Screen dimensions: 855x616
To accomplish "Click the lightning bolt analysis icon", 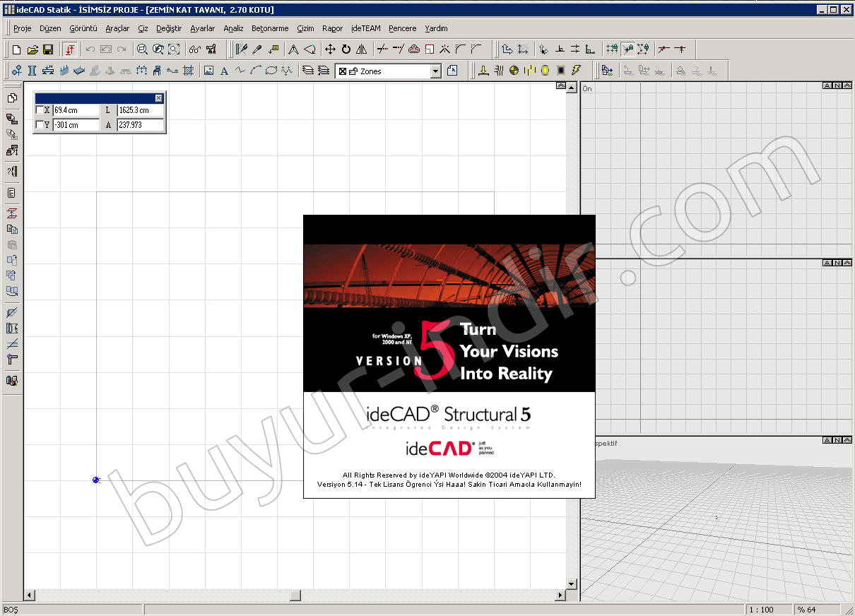I will coord(577,71).
